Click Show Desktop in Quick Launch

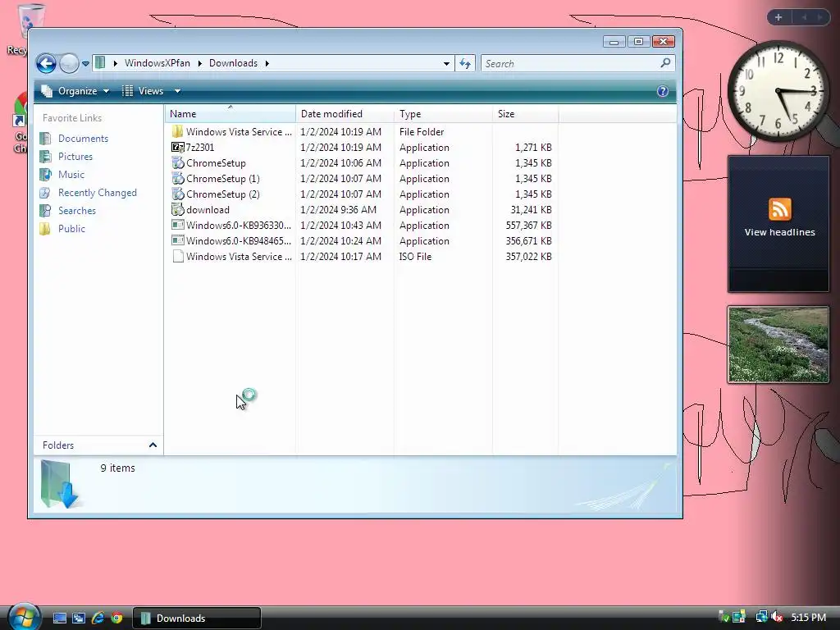(x=59, y=618)
